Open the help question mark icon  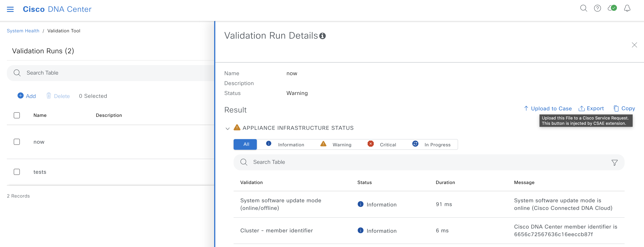[x=598, y=9]
